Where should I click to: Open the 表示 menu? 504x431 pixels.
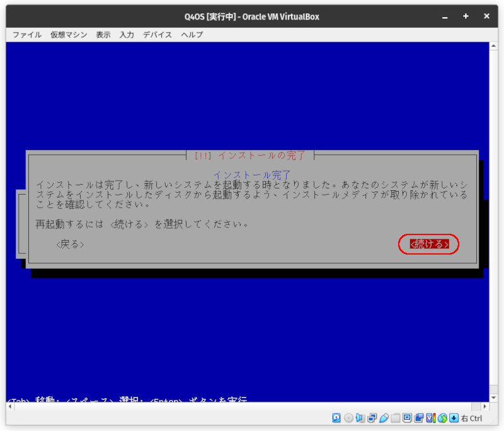103,35
